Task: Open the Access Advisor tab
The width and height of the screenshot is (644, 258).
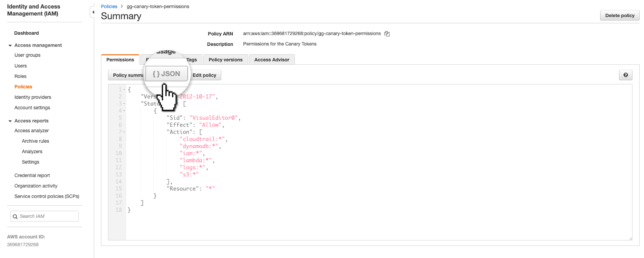Action: [272, 59]
